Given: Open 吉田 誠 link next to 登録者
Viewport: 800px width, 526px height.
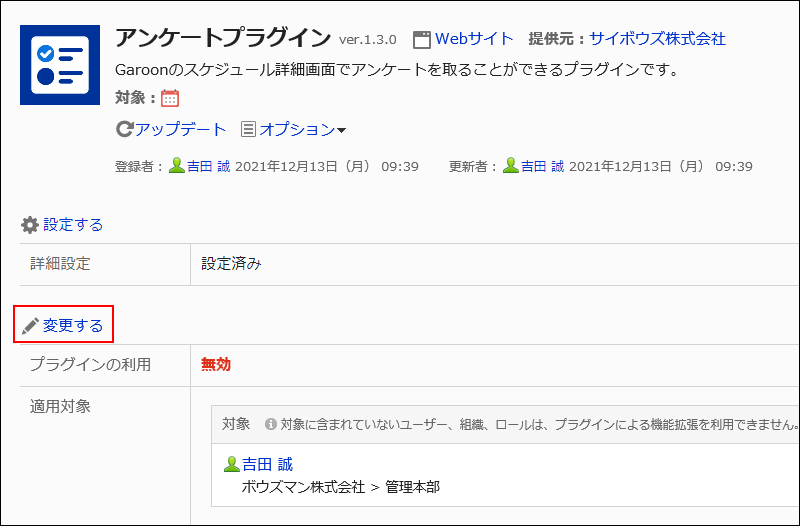Looking at the screenshot, I should click(209, 166).
